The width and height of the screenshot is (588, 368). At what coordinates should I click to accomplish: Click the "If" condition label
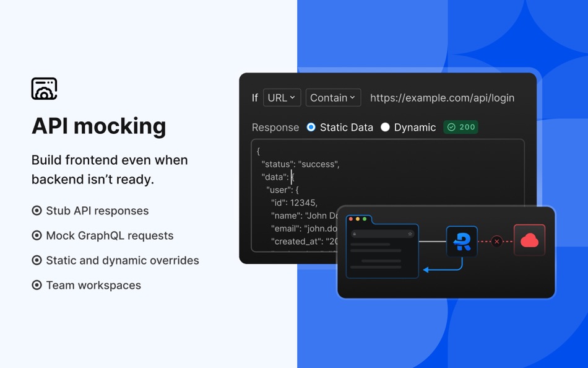pos(254,98)
